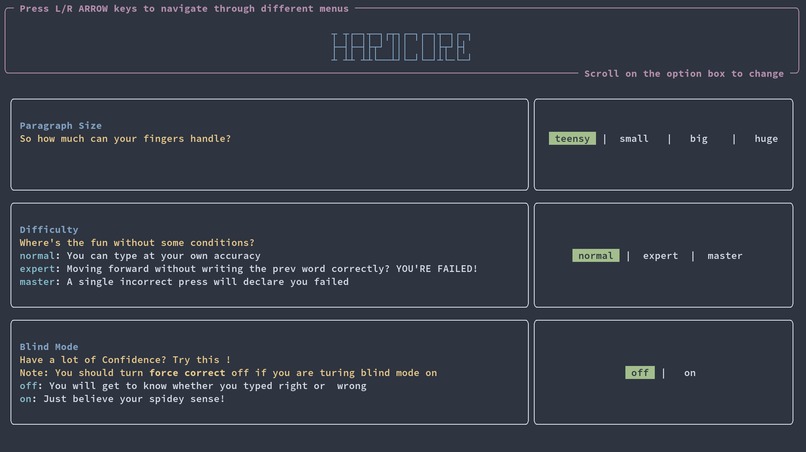Select the teensy paragraph size option

(x=572, y=138)
